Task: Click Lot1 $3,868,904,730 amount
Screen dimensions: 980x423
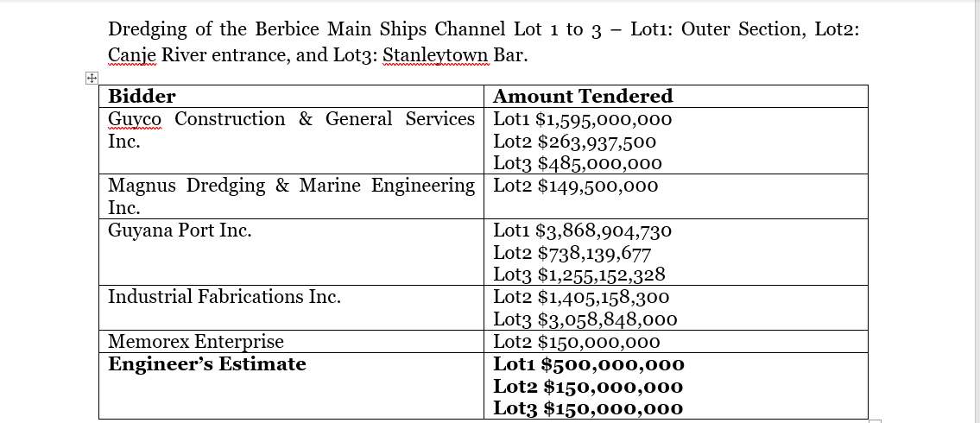Action: pos(583,230)
